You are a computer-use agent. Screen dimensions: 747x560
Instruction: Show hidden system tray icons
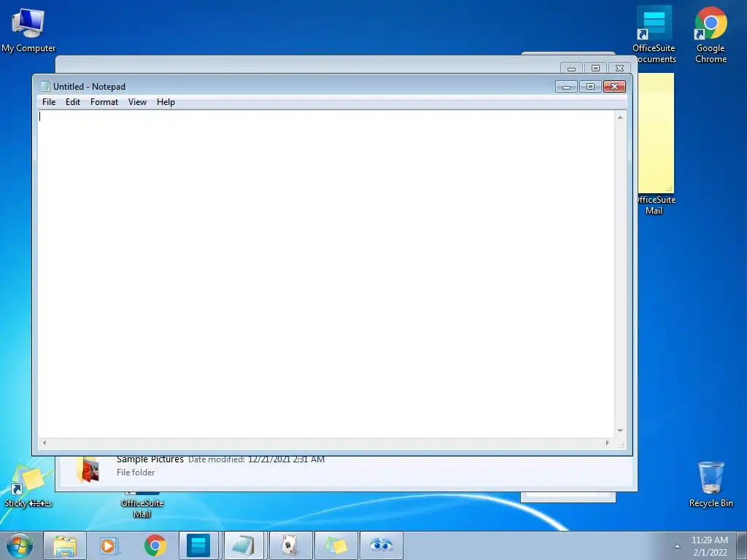click(677, 546)
